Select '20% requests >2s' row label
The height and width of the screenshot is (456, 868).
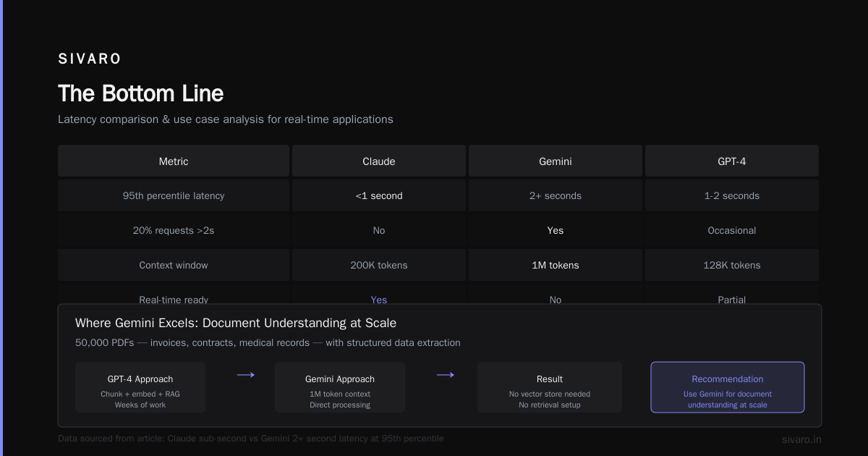(x=174, y=230)
